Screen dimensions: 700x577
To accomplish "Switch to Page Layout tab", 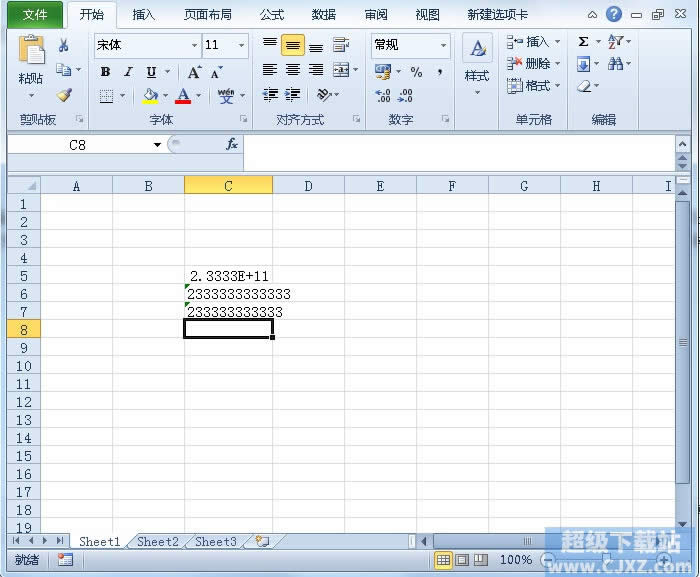I will (x=208, y=15).
